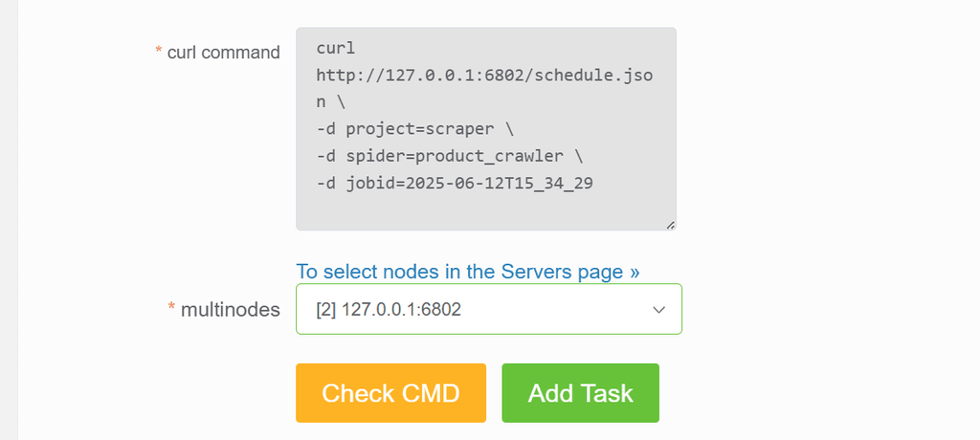980x440 pixels.
Task: Click the 'n \' continuation line in textarea
Action: pyautogui.click(x=330, y=102)
